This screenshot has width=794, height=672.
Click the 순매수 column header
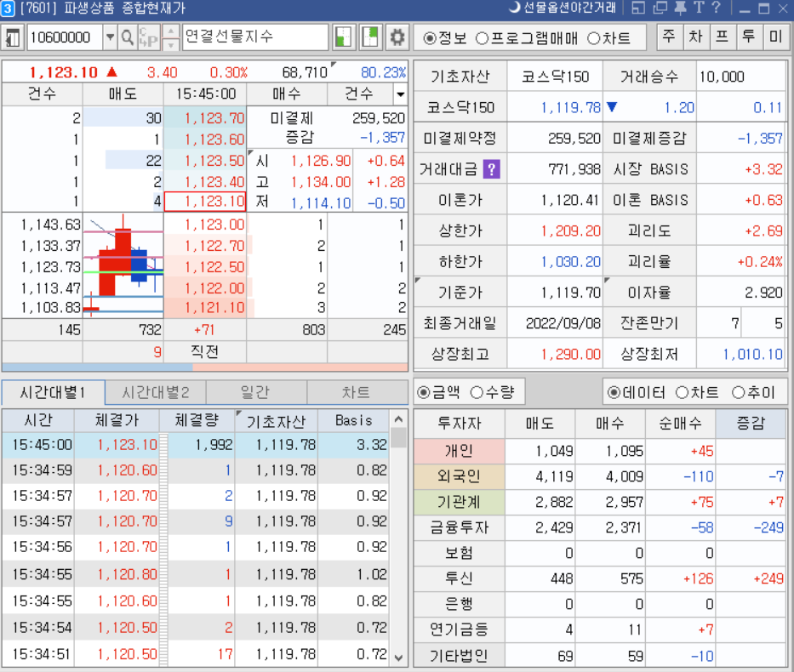click(x=681, y=423)
